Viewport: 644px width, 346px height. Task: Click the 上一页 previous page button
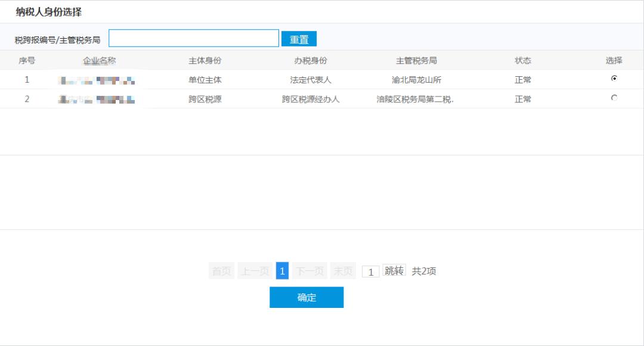[x=255, y=271]
